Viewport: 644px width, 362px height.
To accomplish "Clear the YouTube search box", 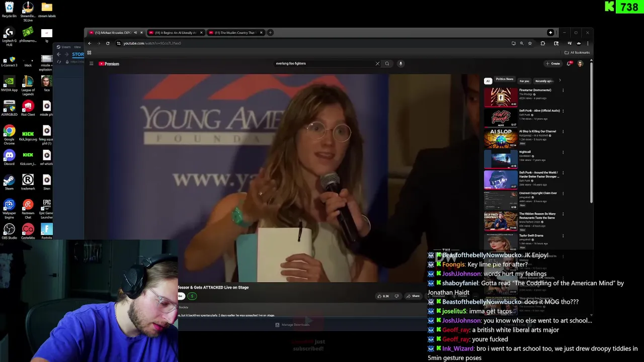I will 377,63.
